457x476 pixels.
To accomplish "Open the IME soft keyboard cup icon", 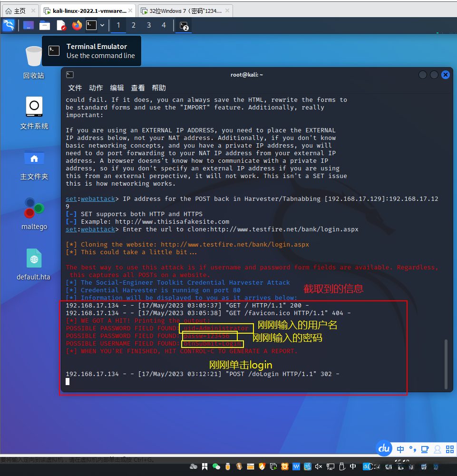I will coord(425,449).
